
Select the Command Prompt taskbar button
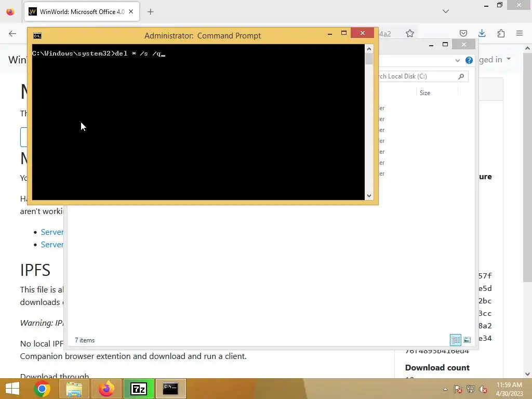[170, 389]
